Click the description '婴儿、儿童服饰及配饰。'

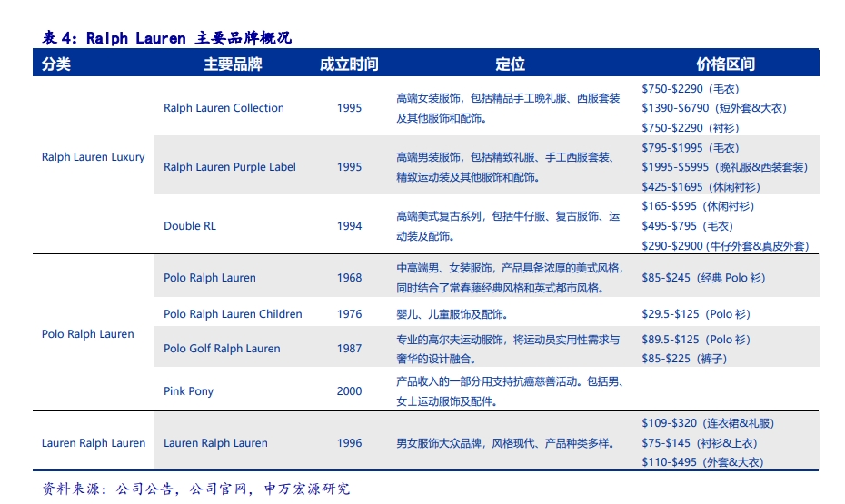(x=452, y=314)
